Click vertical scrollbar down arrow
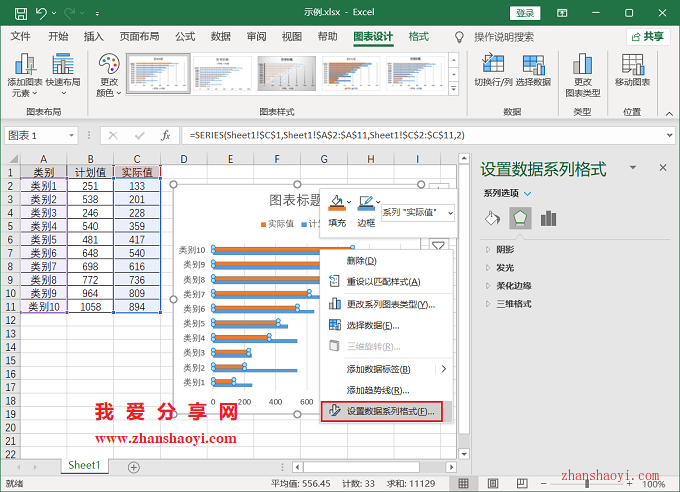 coord(464,454)
